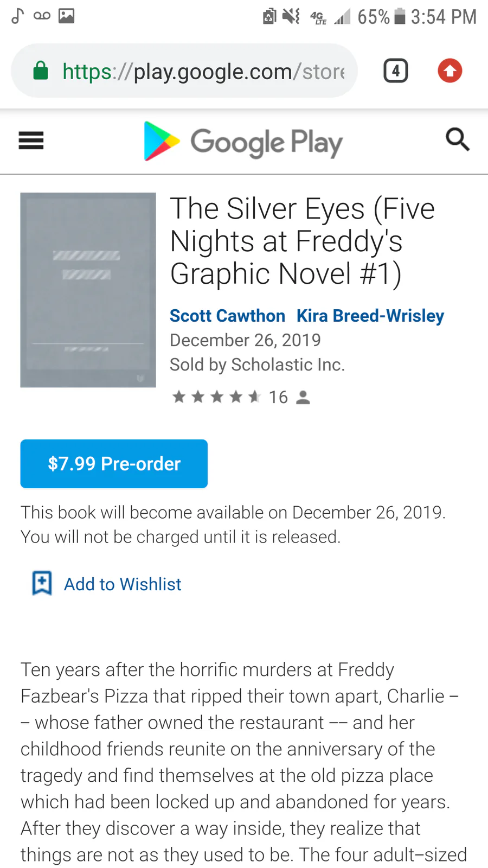The height and width of the screenshot is (868, 488).
Task: Tap the book title heading
Action: coord(302,241)
